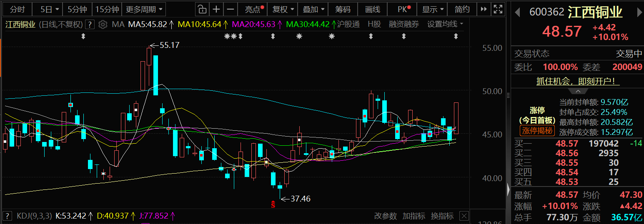Viewport: 644px width, 224px height.
Task: Switch to 15分钟 chart period
Action: click(x=107, y=9)
